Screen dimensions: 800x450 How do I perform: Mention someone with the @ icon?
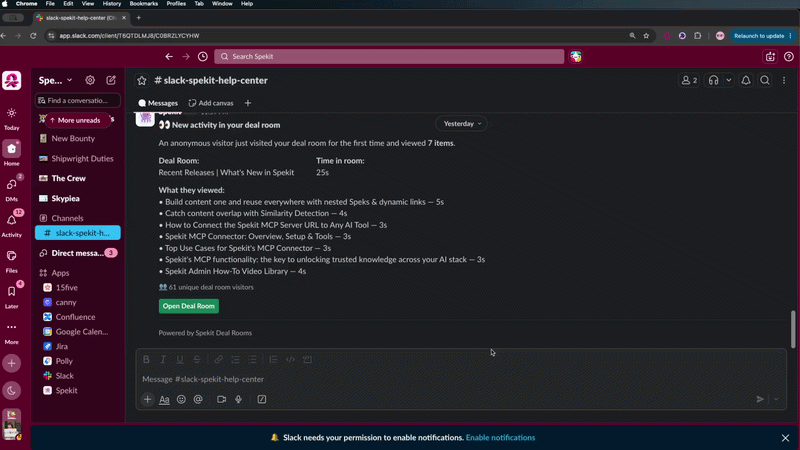198,399
